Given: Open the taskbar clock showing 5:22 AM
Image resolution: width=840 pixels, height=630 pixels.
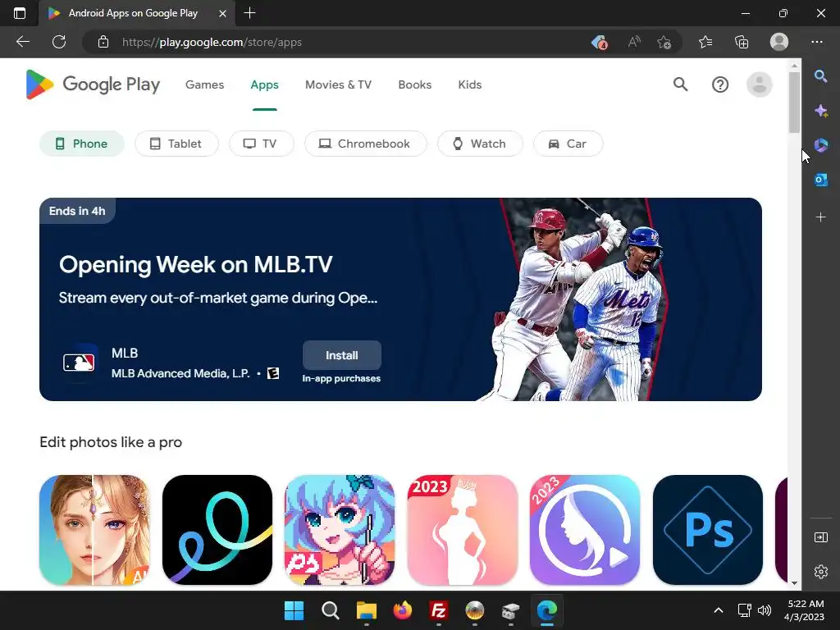Looking at the screenshot, I should [x=806, y=610].
